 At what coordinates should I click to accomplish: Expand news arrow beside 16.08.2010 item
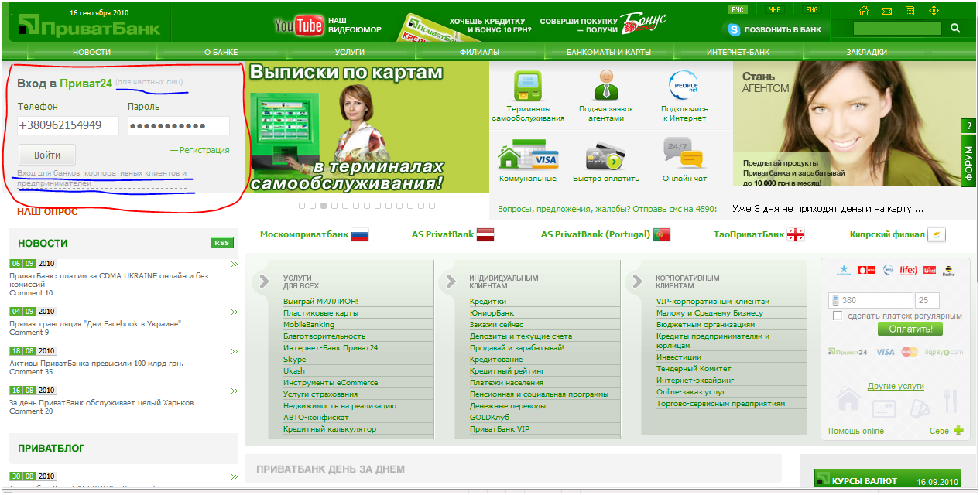coord(235,391)
